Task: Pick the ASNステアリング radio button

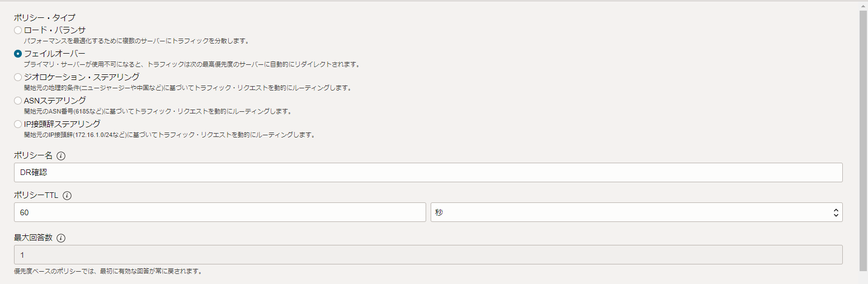Action: click(x=18, y=101)
